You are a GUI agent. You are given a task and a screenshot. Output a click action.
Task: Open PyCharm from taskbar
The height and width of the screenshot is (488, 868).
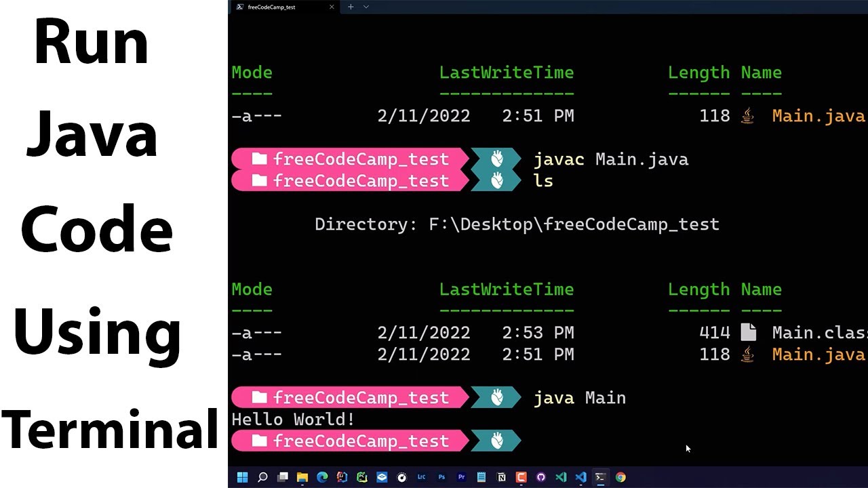click(x=362, y=477)
